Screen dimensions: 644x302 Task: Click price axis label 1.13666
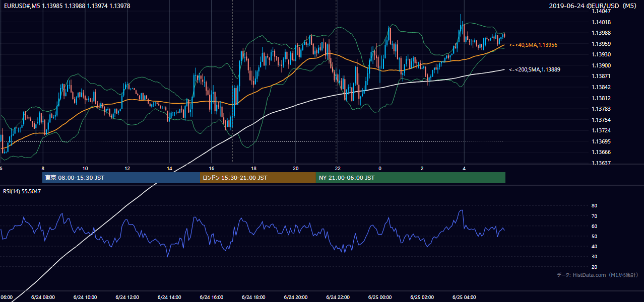point(601,152)
